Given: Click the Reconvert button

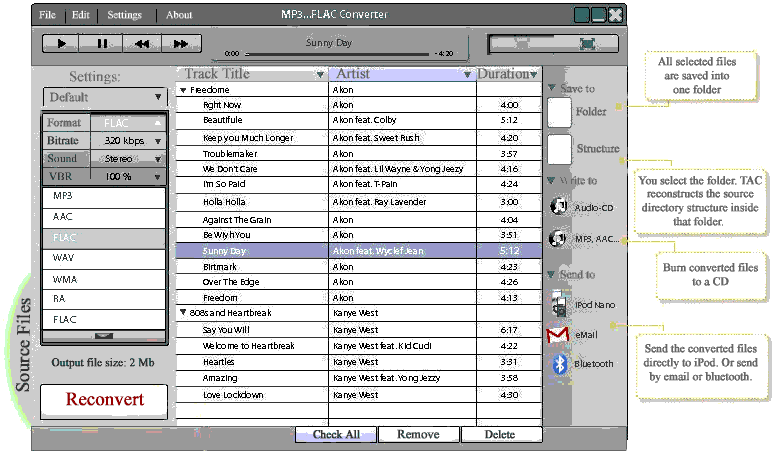Looking at the screenshot, I should 104,400.
